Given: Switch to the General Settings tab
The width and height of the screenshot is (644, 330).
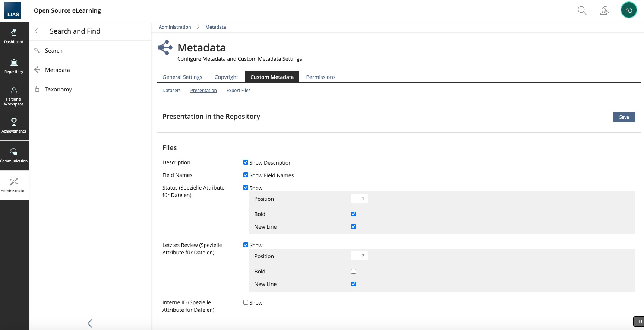Looking at the screenshot, I should tap(182, 77).
